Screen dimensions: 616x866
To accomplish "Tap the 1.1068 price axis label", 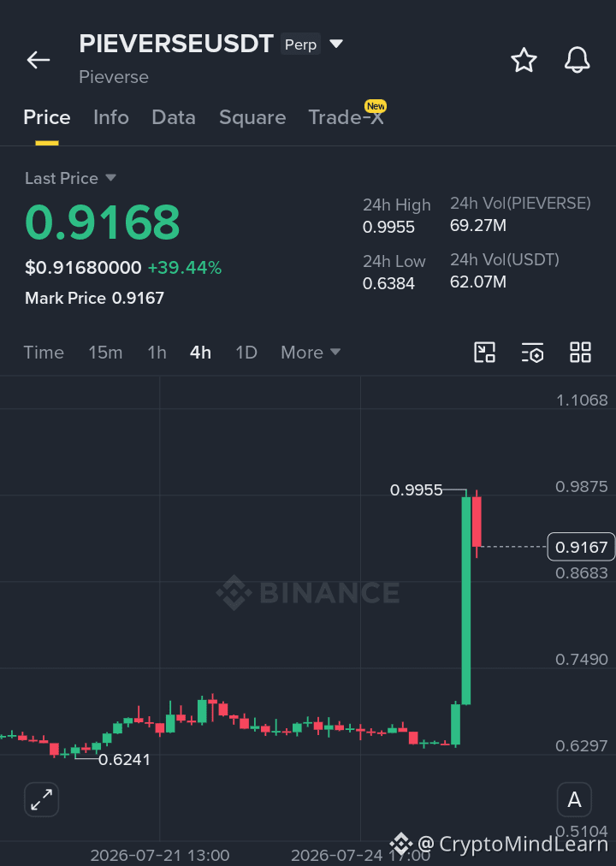I will 582,400.
